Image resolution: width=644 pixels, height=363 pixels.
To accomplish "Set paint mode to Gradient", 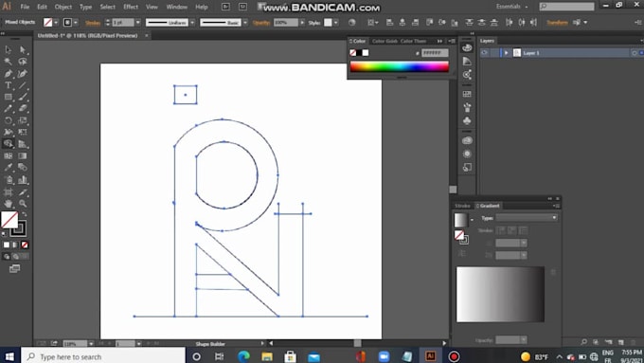I will pyautogui.click(x=15, y=245).
